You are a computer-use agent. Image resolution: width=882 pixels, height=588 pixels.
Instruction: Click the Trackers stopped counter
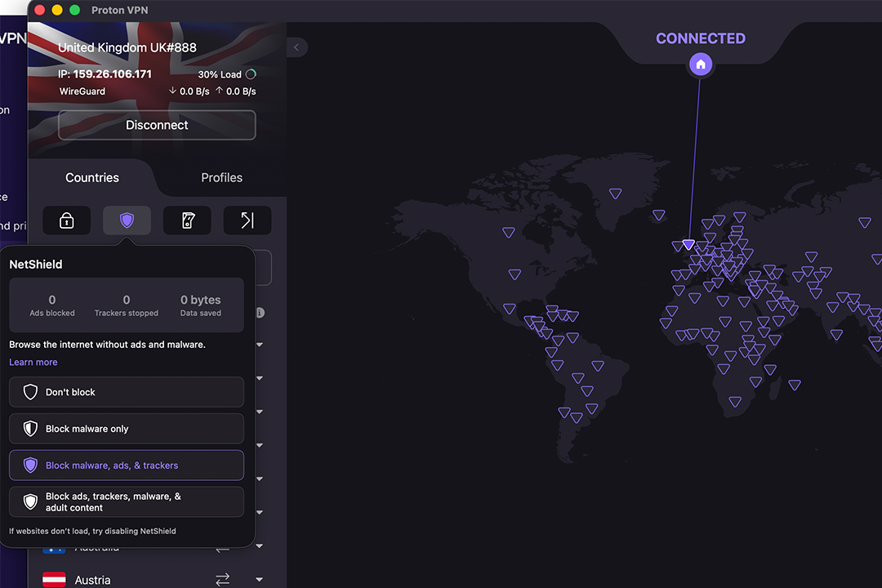tap(127, 305)
